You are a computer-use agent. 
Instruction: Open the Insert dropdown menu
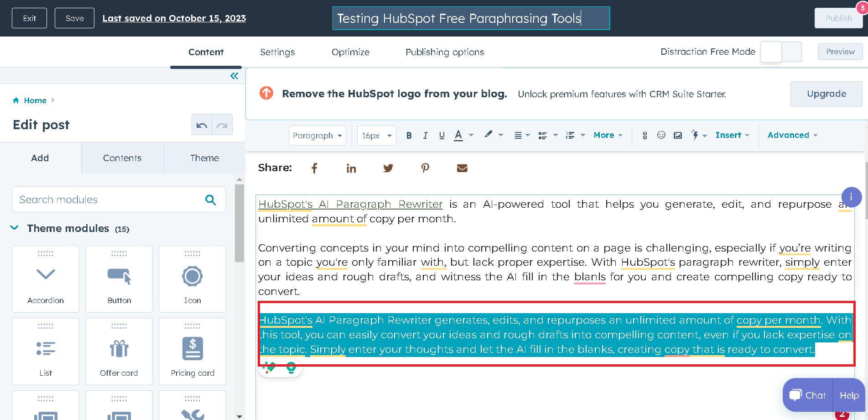732,135
